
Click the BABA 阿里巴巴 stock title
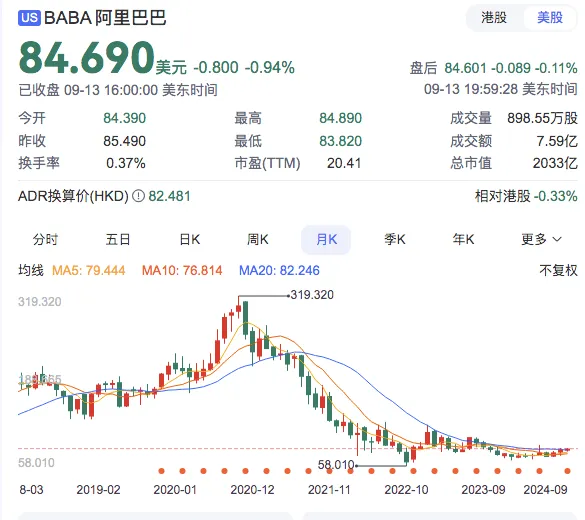[x=105, y=18]
